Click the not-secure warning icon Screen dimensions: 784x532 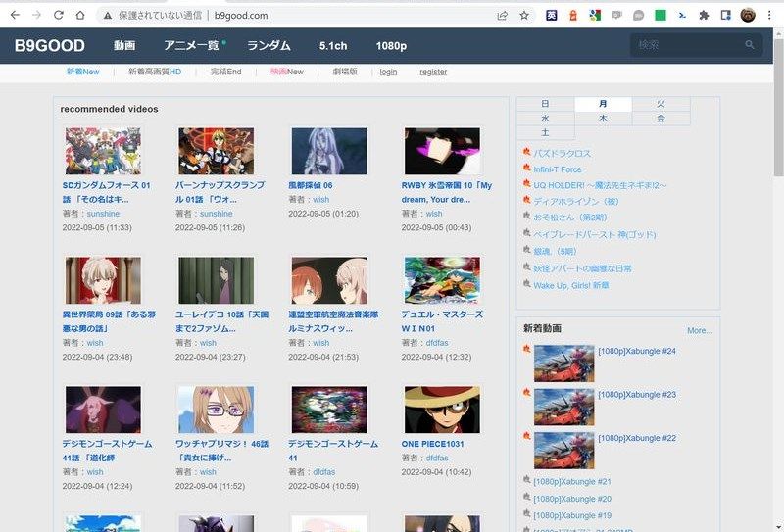coord(106,16)
